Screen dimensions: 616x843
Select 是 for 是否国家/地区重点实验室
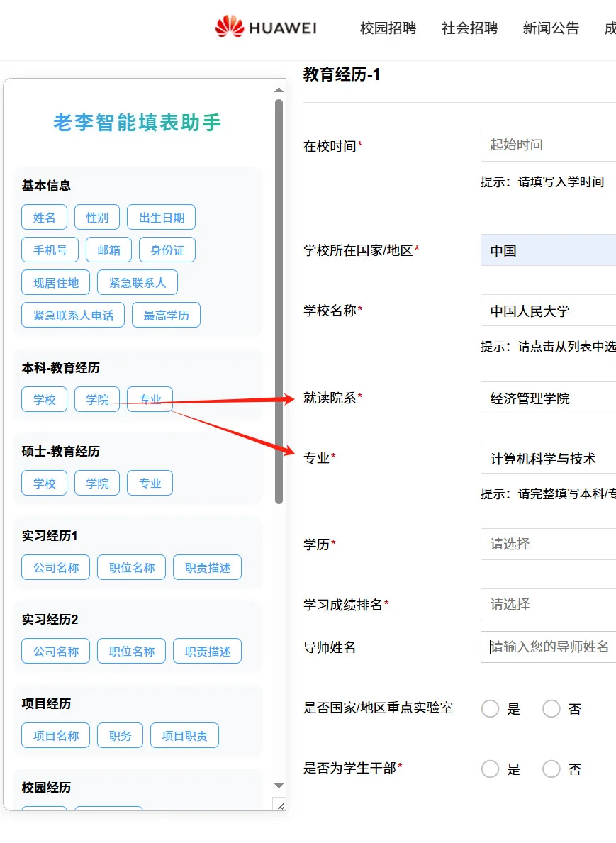coord(491,708)
